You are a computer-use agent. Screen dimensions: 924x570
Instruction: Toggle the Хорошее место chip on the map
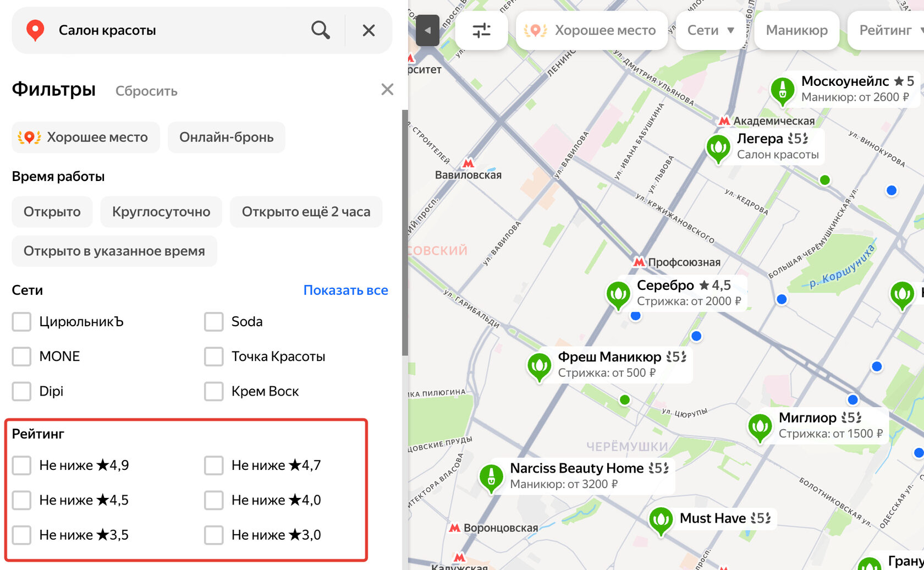[x=592, y=30]
